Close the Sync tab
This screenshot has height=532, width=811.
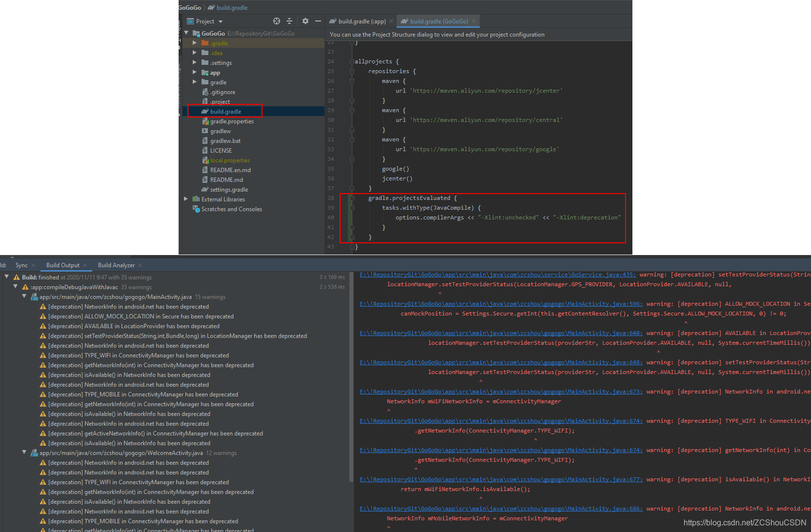33,265
